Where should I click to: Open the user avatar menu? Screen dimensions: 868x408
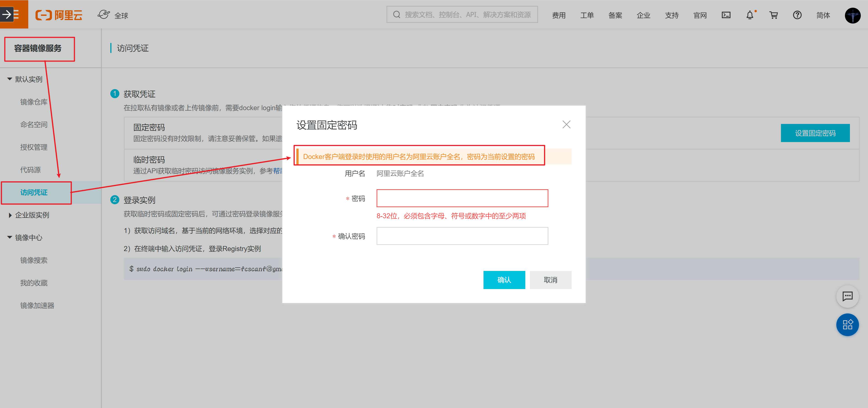(x=852, y=15)
